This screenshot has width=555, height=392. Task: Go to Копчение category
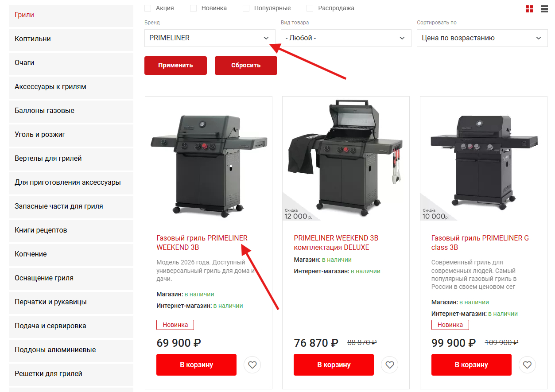click(x=71, y=255)
